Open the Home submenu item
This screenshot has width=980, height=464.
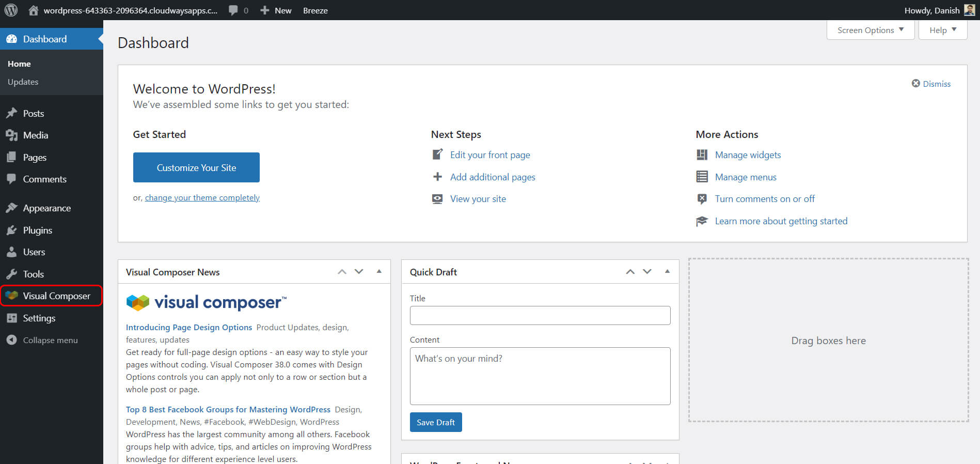19,64
